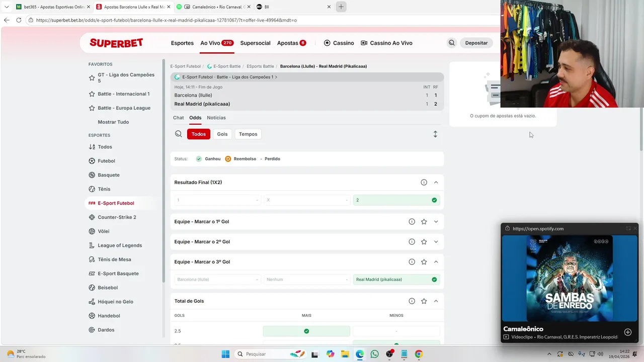
Task: Open the Windows Start button
Action: tap(225, 354)
